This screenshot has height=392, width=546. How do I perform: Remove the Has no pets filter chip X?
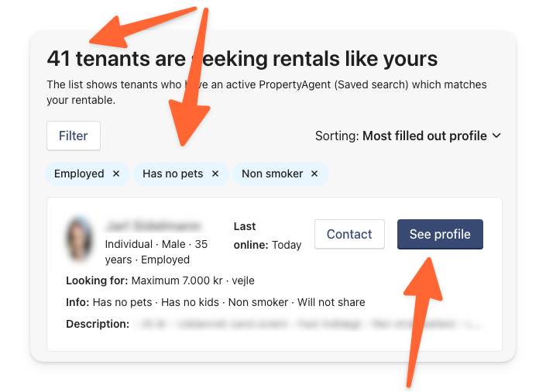215,174
